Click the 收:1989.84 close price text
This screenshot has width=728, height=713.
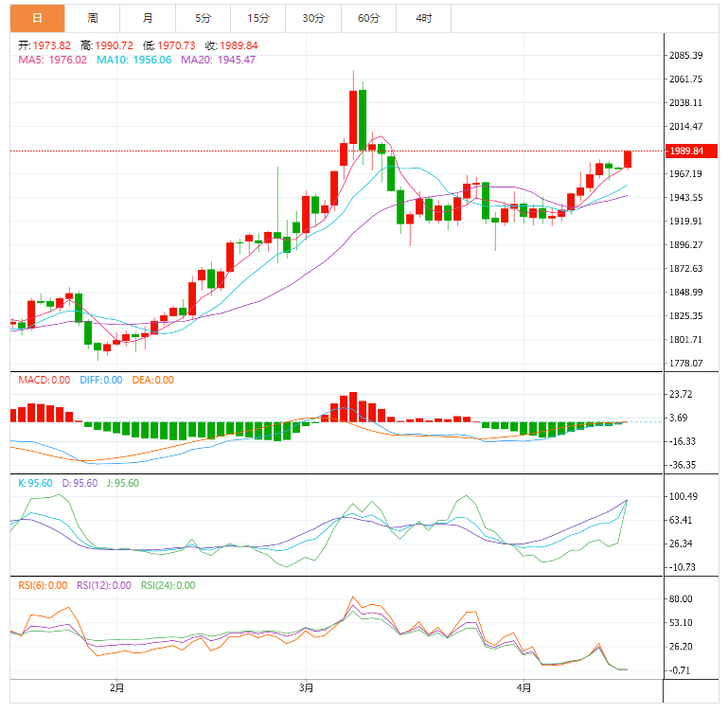point(231,45)
